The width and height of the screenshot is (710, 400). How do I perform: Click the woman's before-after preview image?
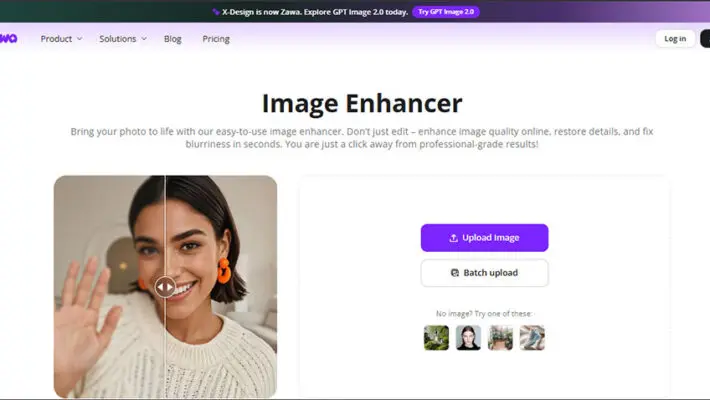(x=165, y=287)
